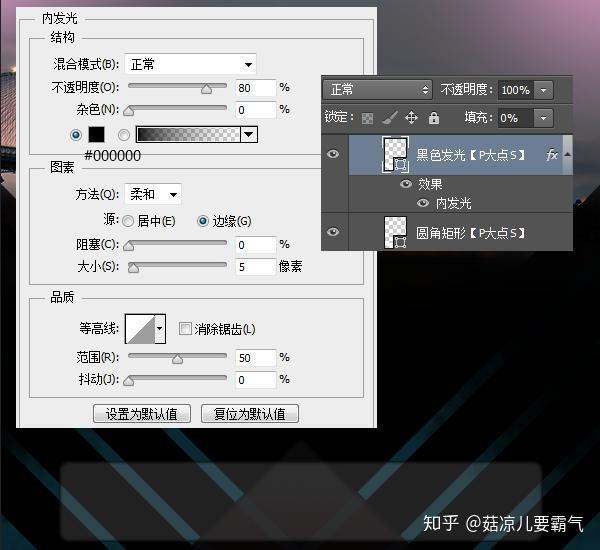
Task: Click 抖动(J) slider handle
Action: [129, 381]
